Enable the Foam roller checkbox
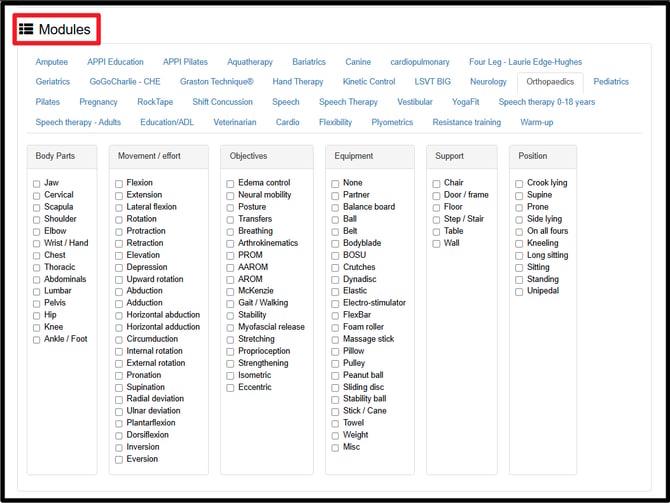Screen dimensions: 670x503 tap(335, 328)
